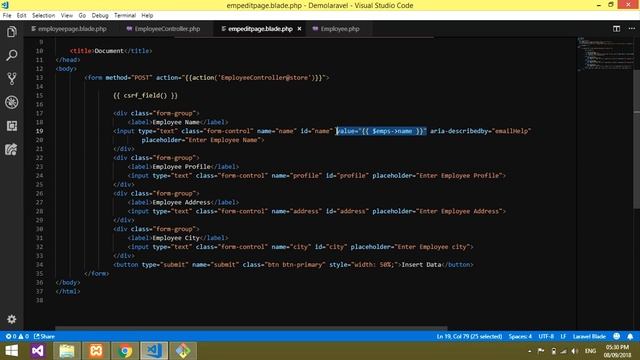Open notifications bell in status bar

[630, 336]
